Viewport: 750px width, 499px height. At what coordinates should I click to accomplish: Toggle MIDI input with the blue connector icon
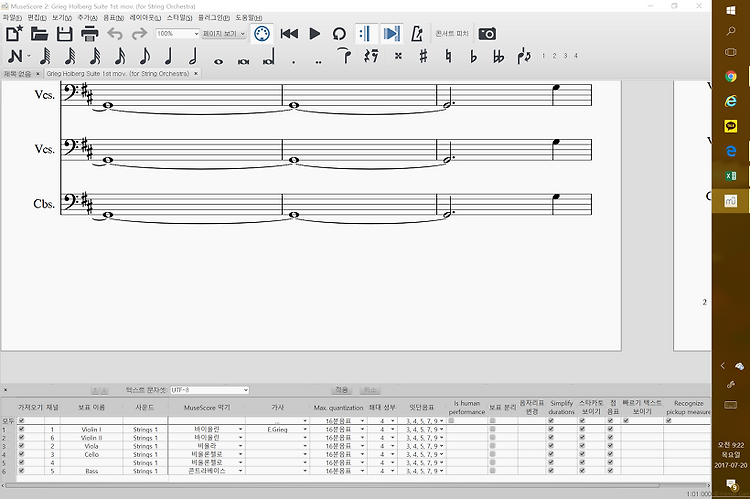(x=262, y=33)
